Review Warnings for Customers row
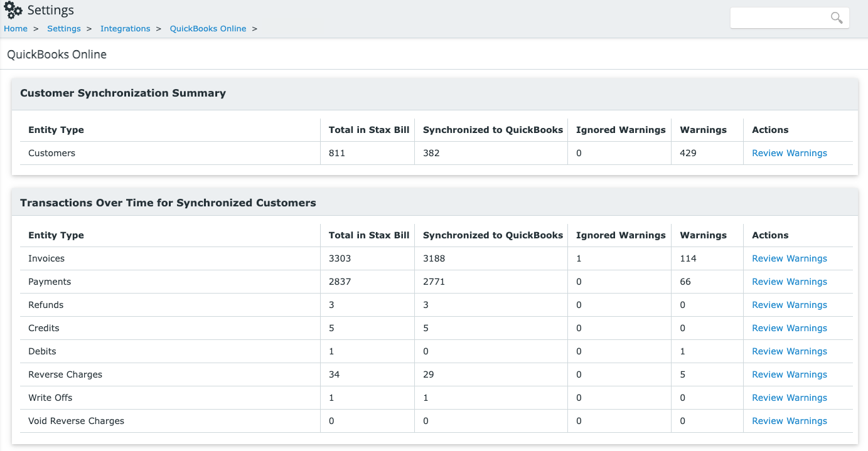Screen dimensions: 868x451 (x=790, y=153)
